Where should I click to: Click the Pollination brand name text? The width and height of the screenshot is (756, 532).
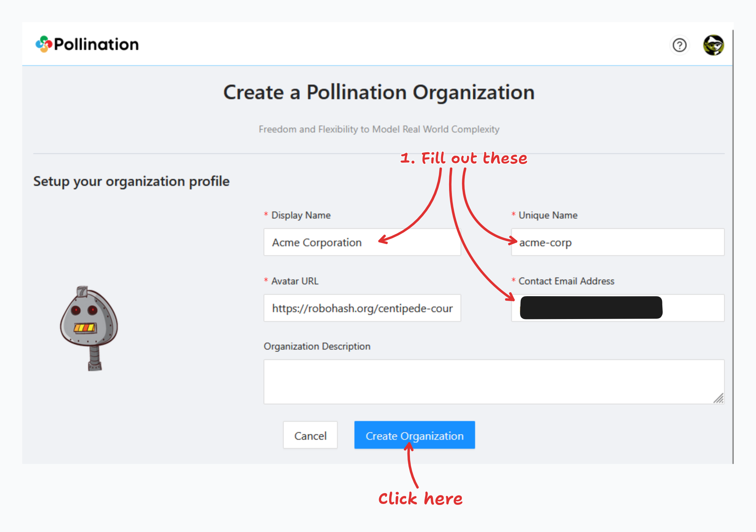coord(96,44)
